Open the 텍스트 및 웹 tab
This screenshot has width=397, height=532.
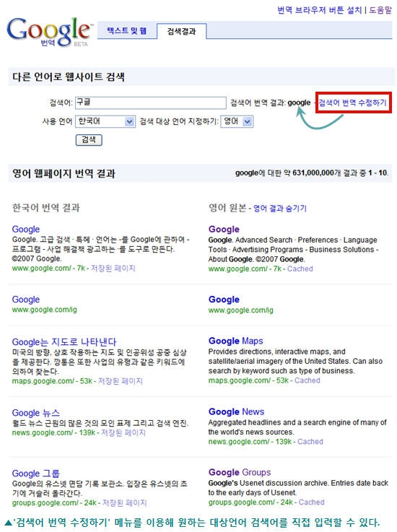pos(126,31)
